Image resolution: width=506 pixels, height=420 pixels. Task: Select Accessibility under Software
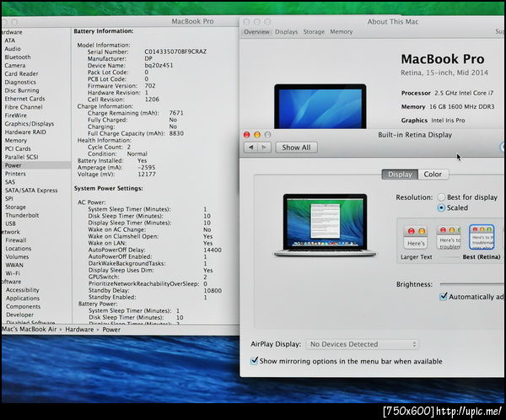pos(23,290)
